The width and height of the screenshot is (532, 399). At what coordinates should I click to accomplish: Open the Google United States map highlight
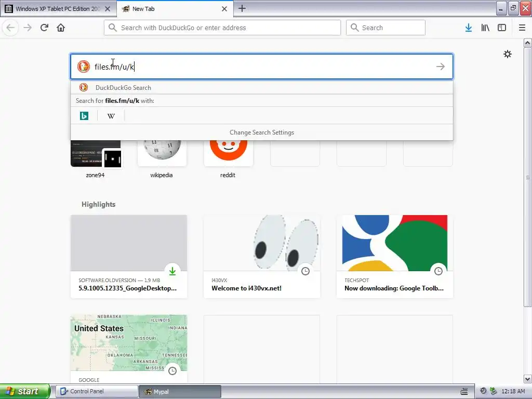click(x=129, y=349)
